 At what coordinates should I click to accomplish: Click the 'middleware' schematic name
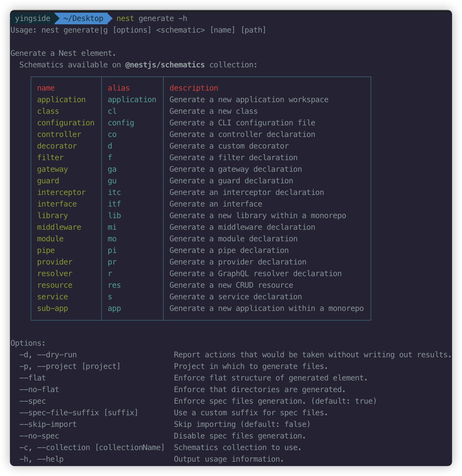(59, 227)
